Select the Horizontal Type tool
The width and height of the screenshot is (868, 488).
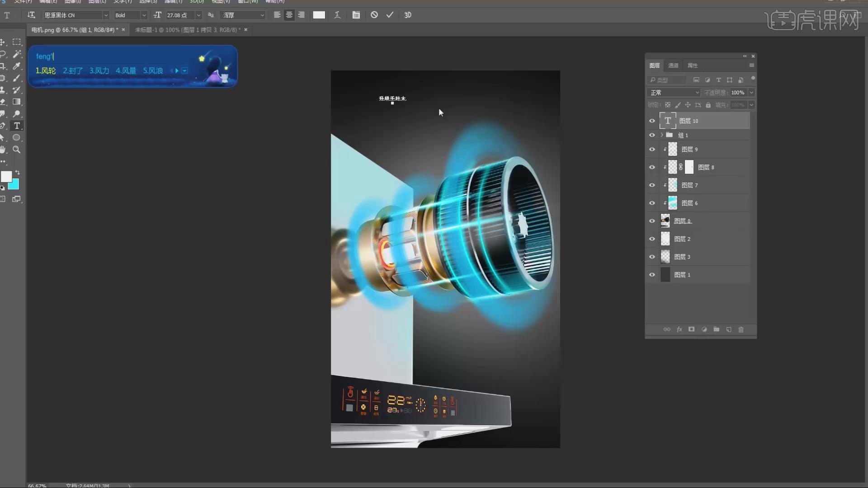pyautogui.click(x=17, y=126)
